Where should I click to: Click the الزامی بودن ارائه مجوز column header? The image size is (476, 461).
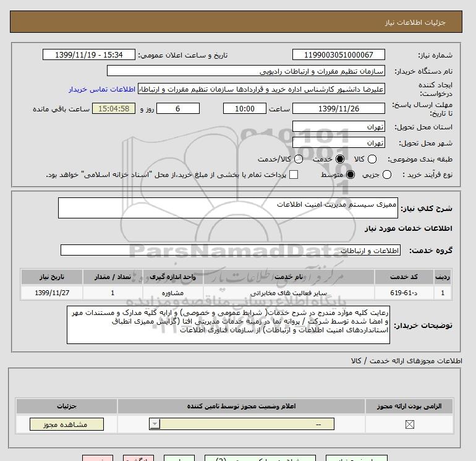[409, 407]
